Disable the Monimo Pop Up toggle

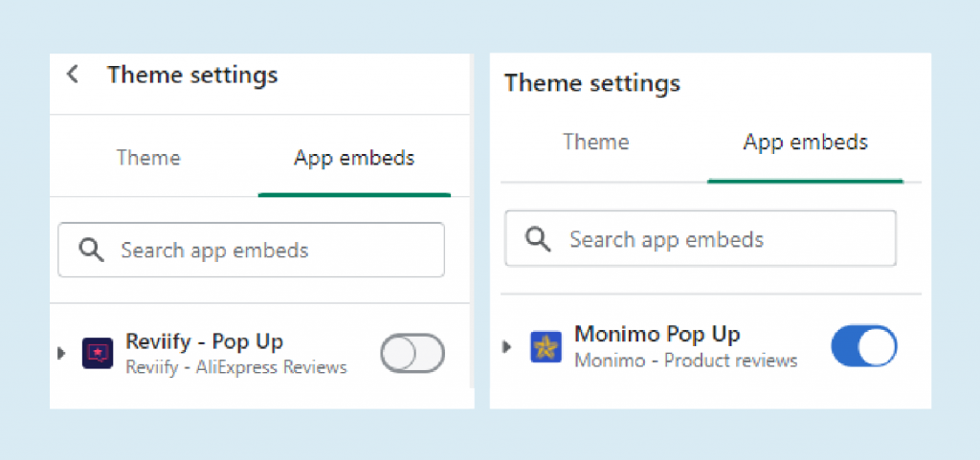[x=863, y=346]
